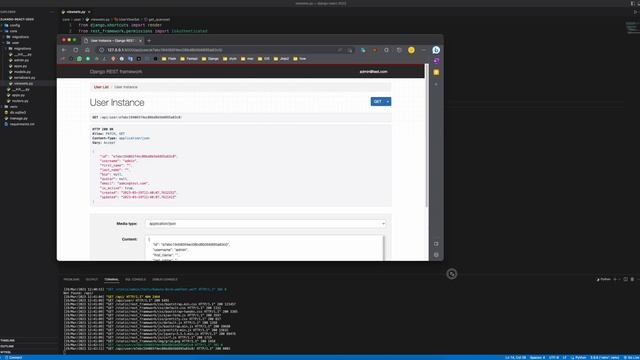The height and width of the screenshot is (360, 640).
Task: Open the red map pin bookmark icon
Action: click(x=113, y=59)
